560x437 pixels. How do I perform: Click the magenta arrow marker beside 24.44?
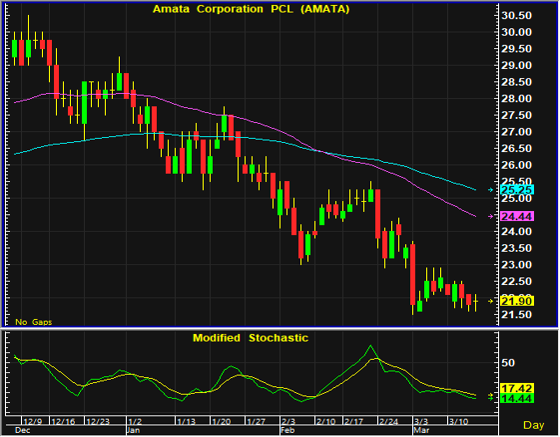coord(491,216)
